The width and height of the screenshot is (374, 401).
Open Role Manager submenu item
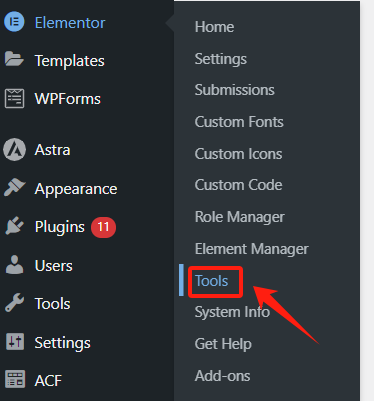pyautogui.click(x=240, y=217)
